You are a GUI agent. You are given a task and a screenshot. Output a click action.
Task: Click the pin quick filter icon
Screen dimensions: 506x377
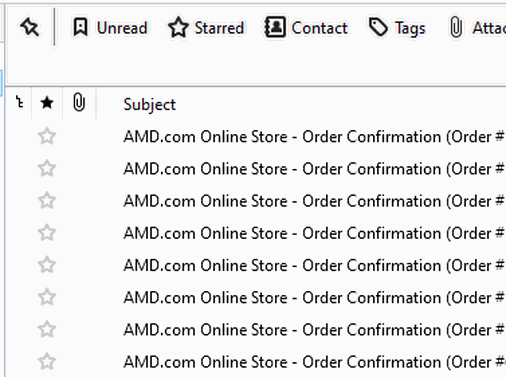click(30, 27)
